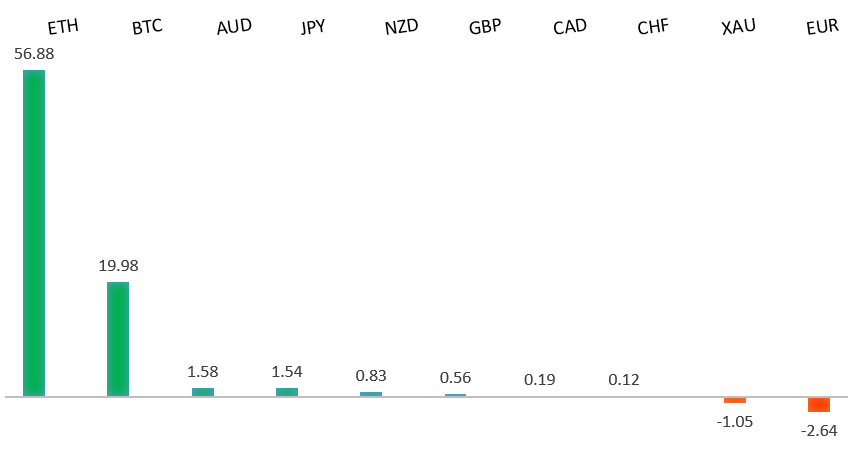
Task: Select the XAU category label
Action: [x=738, y=27]
